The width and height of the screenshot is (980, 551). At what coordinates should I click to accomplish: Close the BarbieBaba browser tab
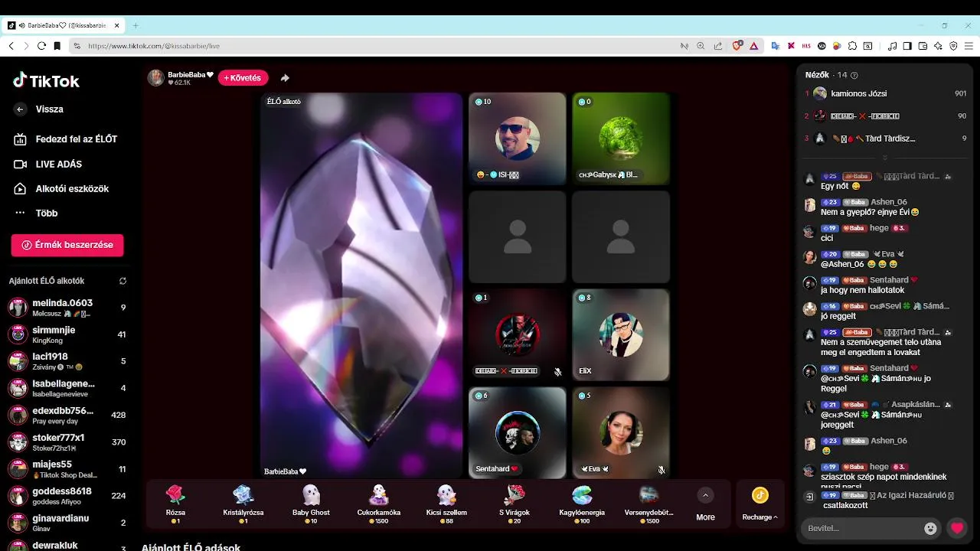[x=117, y=25]
